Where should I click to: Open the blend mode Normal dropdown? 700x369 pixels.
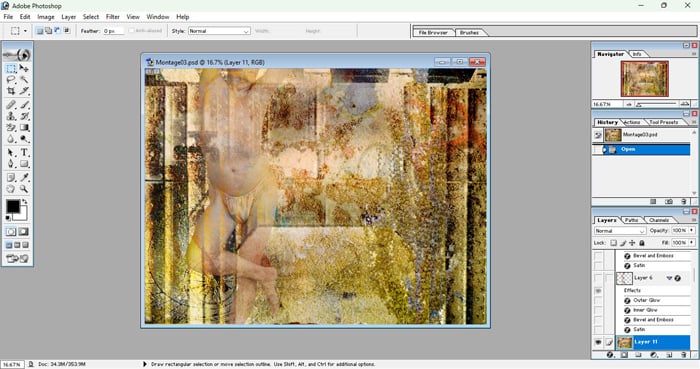pos(620,231)
